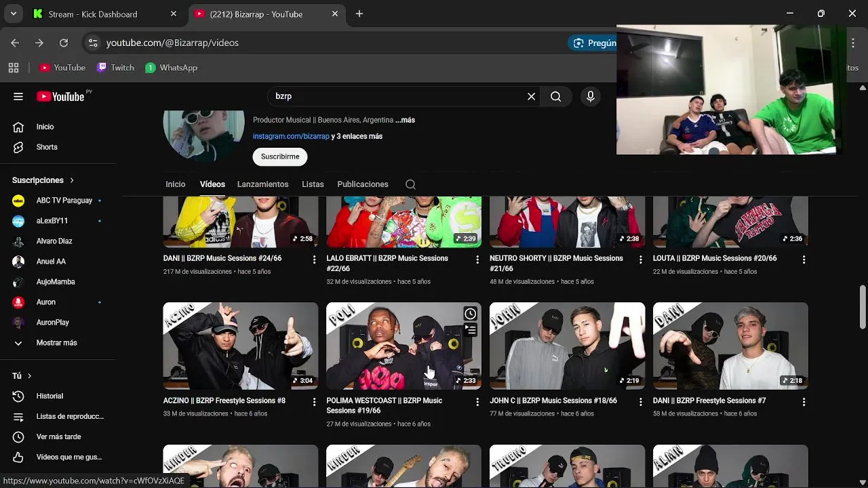Expand channel description with ...más
Viewport: 868px width, 488px height.
click(x=405, y=120)
